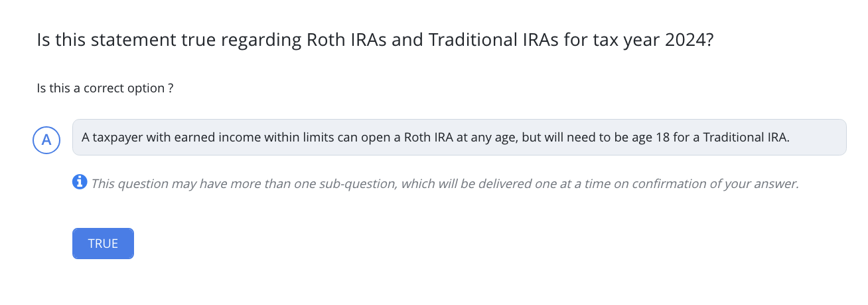Click the blue info icon
Image resolution: width=868 pixels, height=305 pixels.
(80, 181)
